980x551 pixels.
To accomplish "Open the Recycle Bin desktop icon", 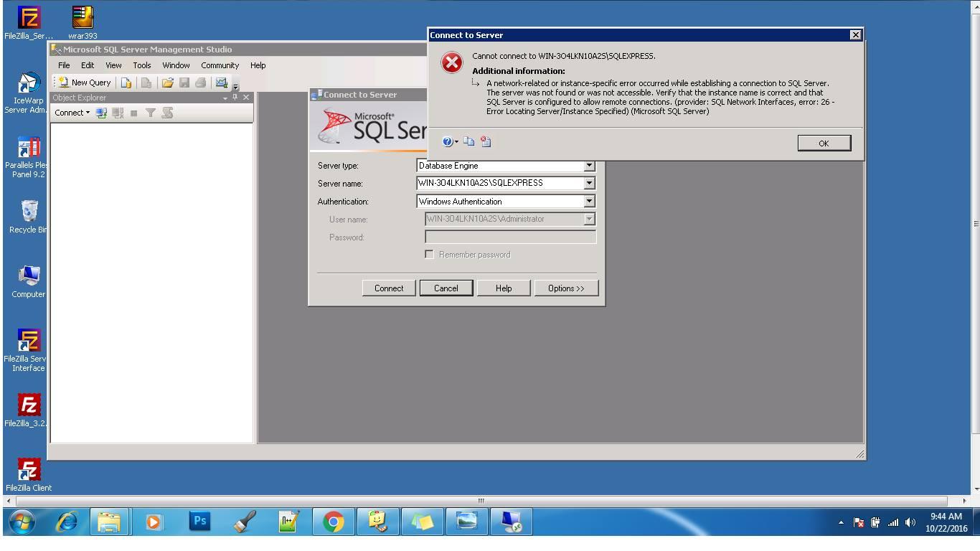I will point(29,217).
